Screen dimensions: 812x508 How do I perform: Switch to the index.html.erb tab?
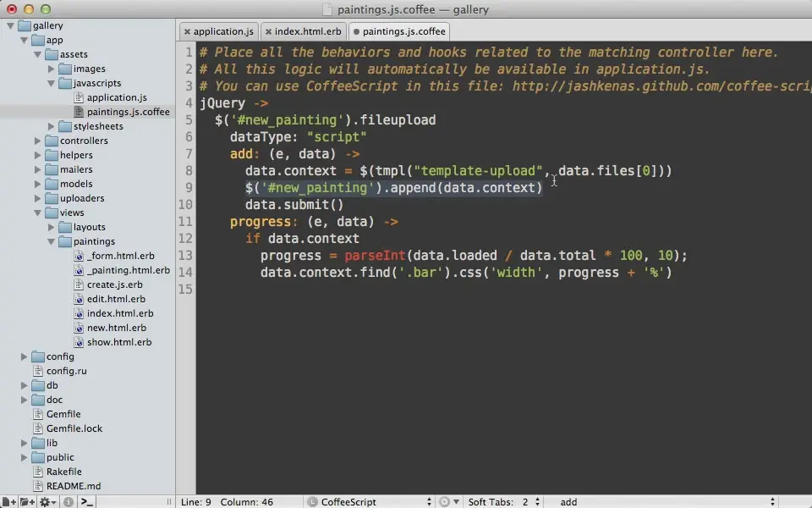[x=308, y=31]
